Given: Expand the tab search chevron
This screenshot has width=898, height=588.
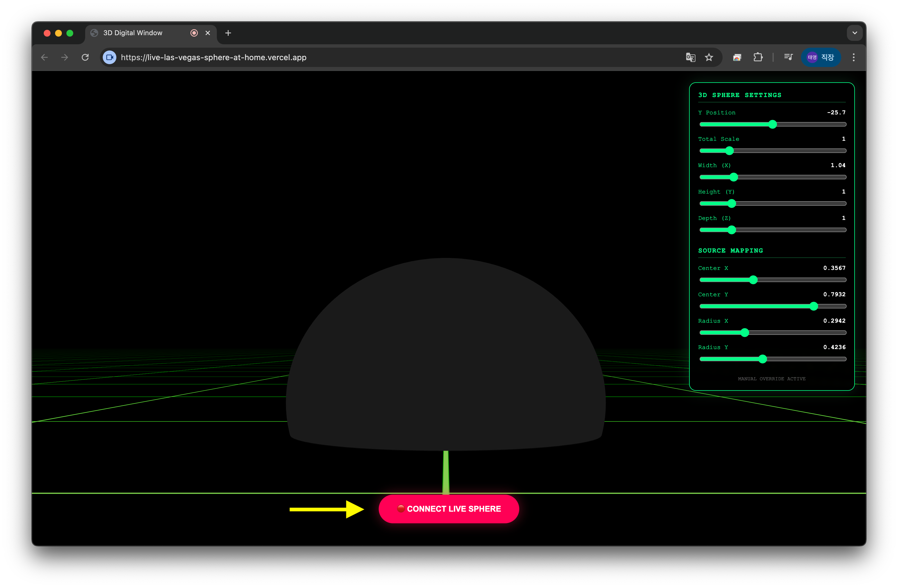Looking at the screenshot, I should tap(855, 33).
